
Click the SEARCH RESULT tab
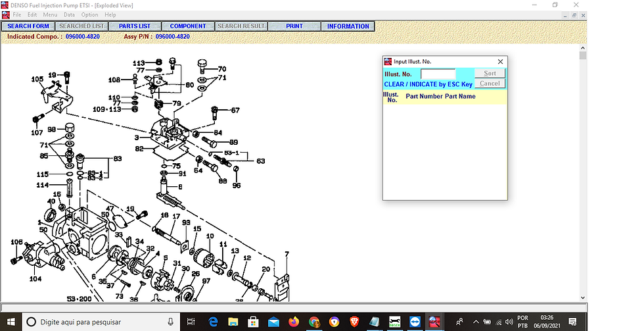(x=241, y=26)
